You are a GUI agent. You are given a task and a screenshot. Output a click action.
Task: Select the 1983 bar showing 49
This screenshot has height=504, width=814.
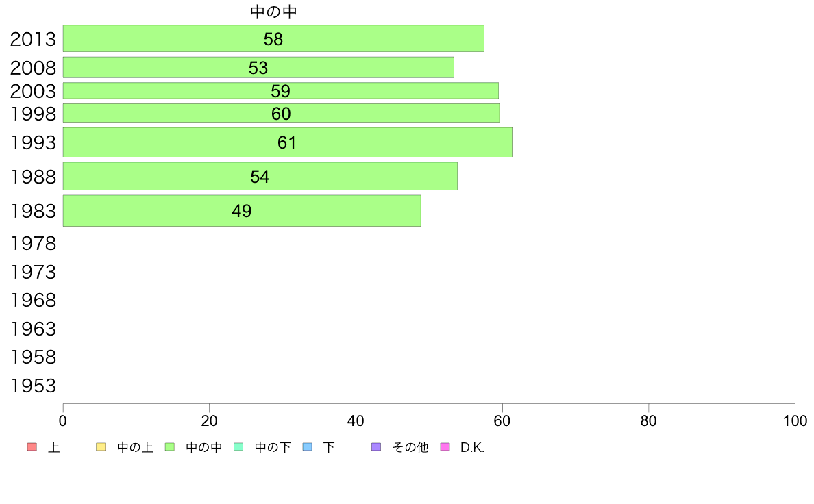pos(242,211)
